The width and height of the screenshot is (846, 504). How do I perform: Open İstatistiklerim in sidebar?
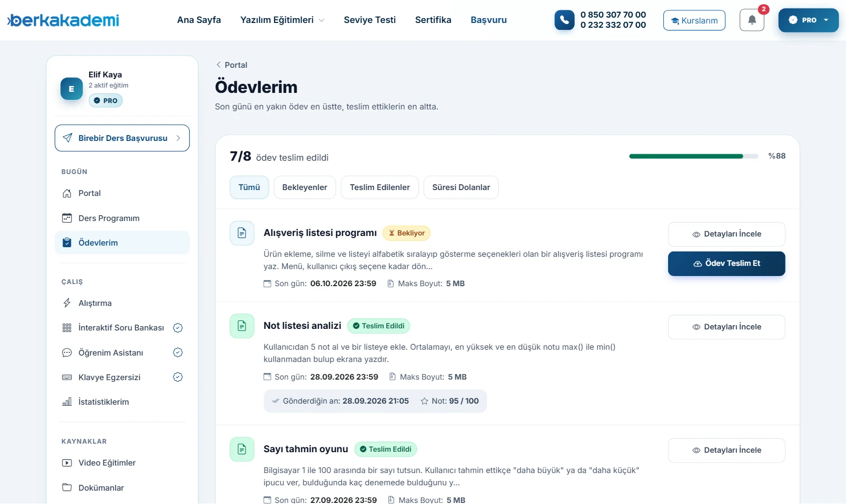[x=122, y=402]
